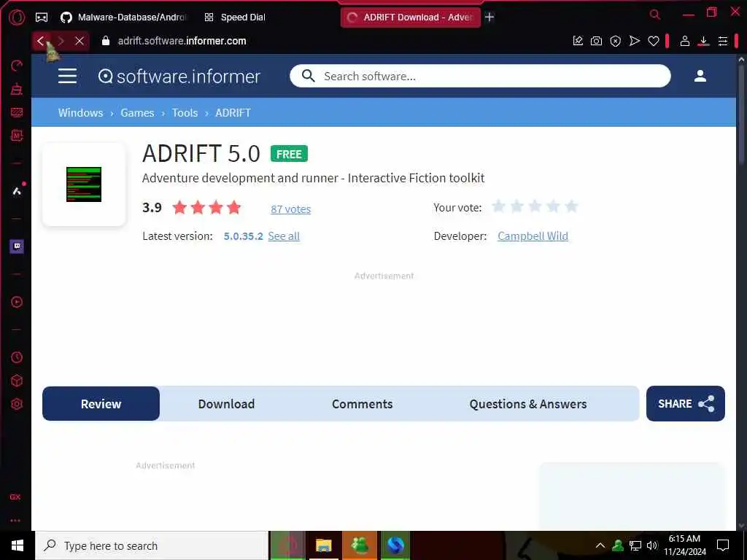Go back to the previous page
The image size is (747, 560).
(41, 41)
